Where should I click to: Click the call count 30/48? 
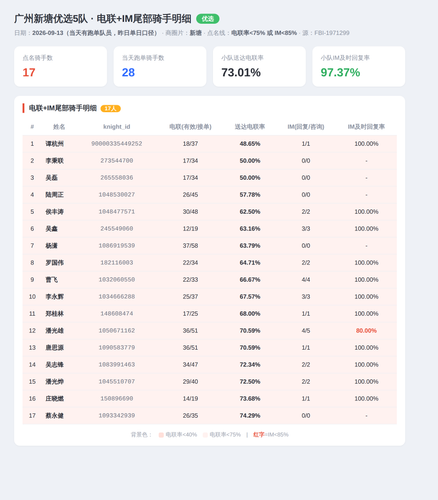tap(190, 212)
